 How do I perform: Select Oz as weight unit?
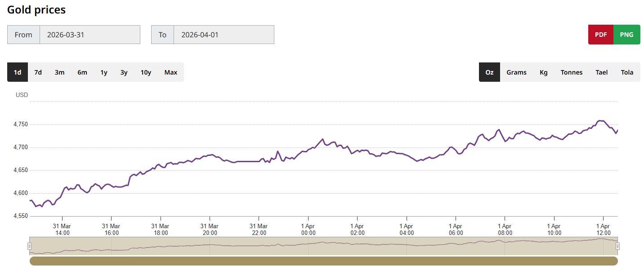coord(489,72)
